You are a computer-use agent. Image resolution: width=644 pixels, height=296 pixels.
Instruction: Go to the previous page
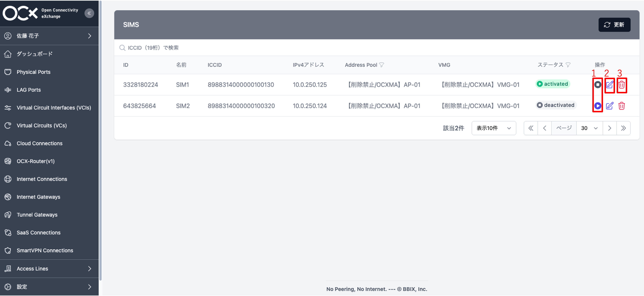544,128
